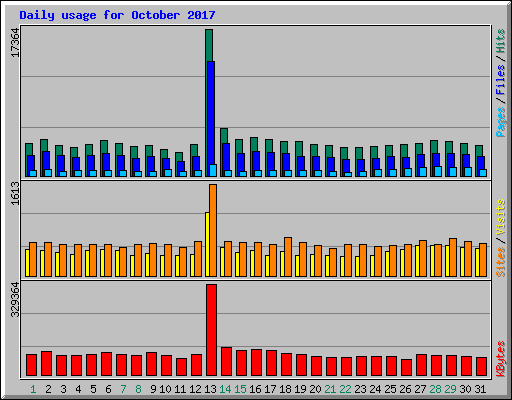
Task: Click day label 24 on the x-axis
Action: [375, 389]
